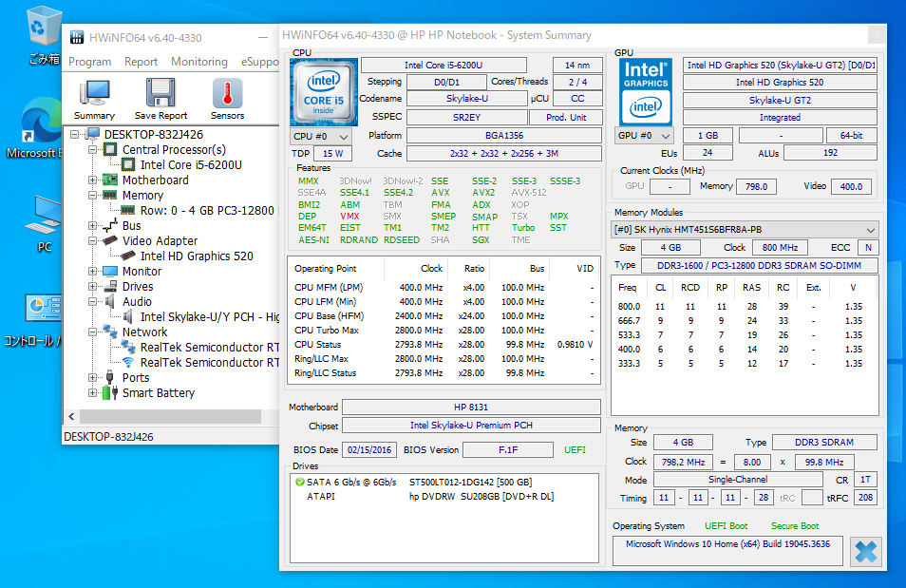Collapse the Central Processor(s) tree node
Image resolution: width=906 pixels, height=588 pixels.
point(93,149)
